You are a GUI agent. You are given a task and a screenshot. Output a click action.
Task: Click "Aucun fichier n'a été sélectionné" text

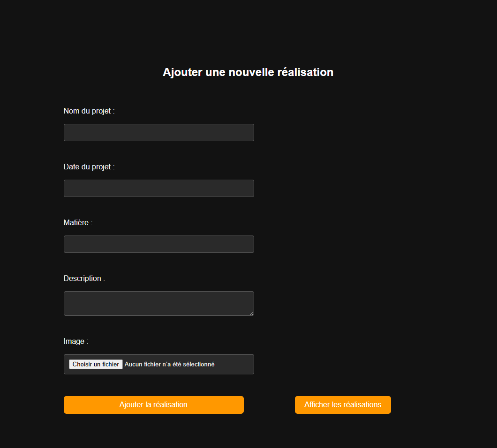(x=169, y=364)
